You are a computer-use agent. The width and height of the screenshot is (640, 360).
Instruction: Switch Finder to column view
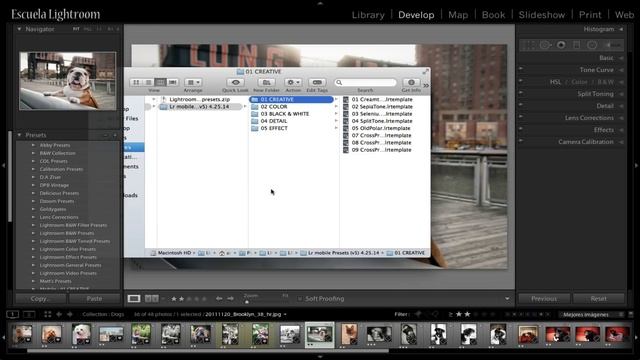click(x=160, y=82)
